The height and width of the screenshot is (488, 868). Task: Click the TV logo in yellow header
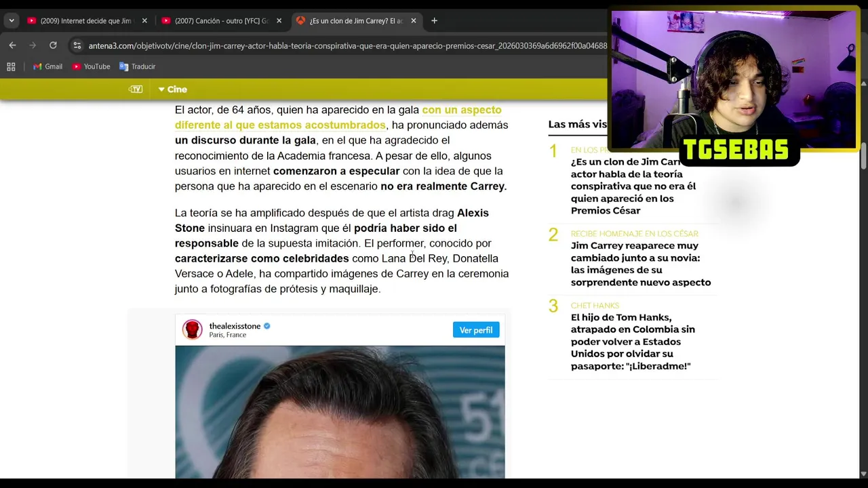[x=136, y=89]
